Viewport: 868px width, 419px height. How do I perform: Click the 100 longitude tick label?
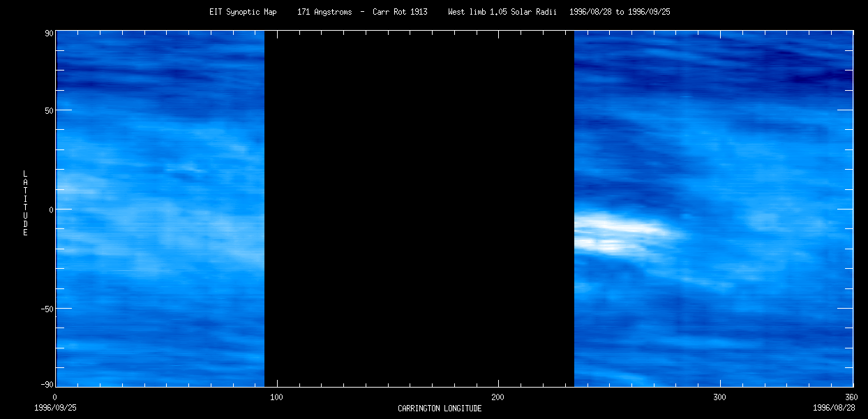(276, 397)
